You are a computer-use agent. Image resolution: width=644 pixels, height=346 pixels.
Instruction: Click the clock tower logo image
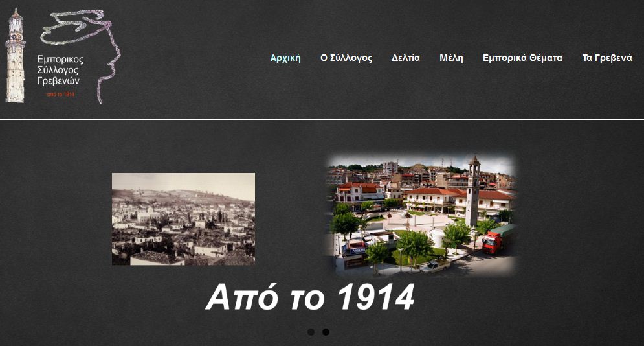(15, 56)
